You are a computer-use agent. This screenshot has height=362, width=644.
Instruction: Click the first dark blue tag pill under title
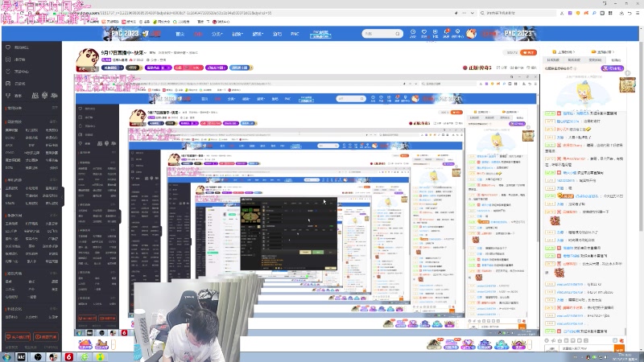tap(112, 68)
